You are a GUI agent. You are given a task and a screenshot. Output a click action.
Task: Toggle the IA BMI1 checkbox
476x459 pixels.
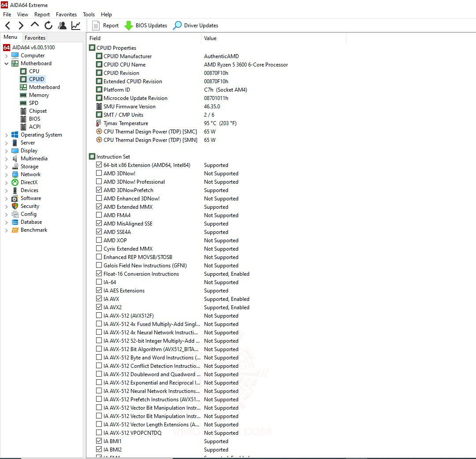pos(99,441)
